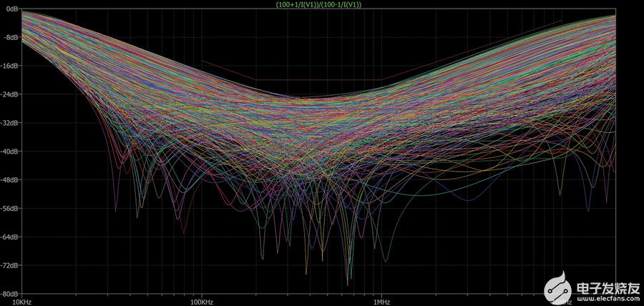Click the -48dB vertical axis label

9,180
